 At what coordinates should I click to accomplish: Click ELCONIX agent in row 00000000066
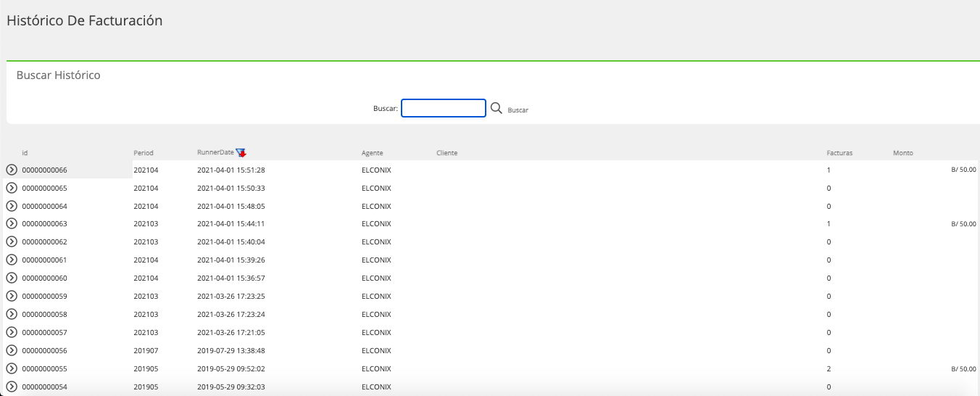[376, 170]
